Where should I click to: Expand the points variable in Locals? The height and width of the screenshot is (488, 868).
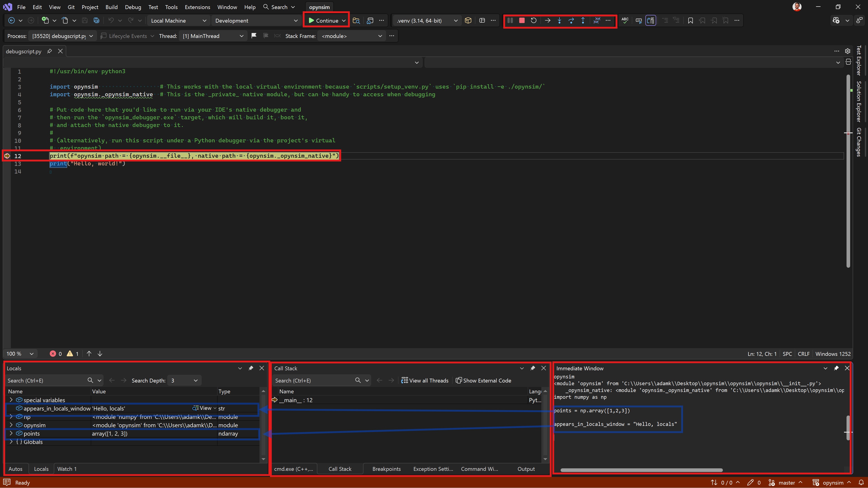coord(11,434)
